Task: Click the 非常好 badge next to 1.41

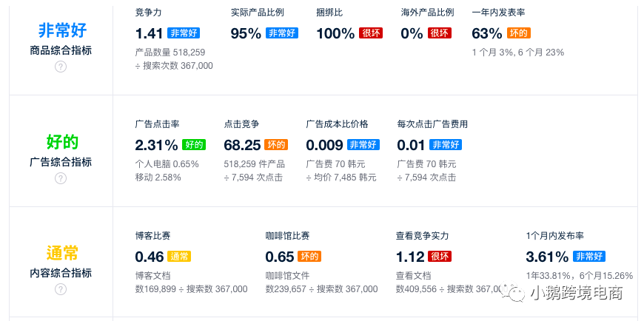Action: [184, 33]
